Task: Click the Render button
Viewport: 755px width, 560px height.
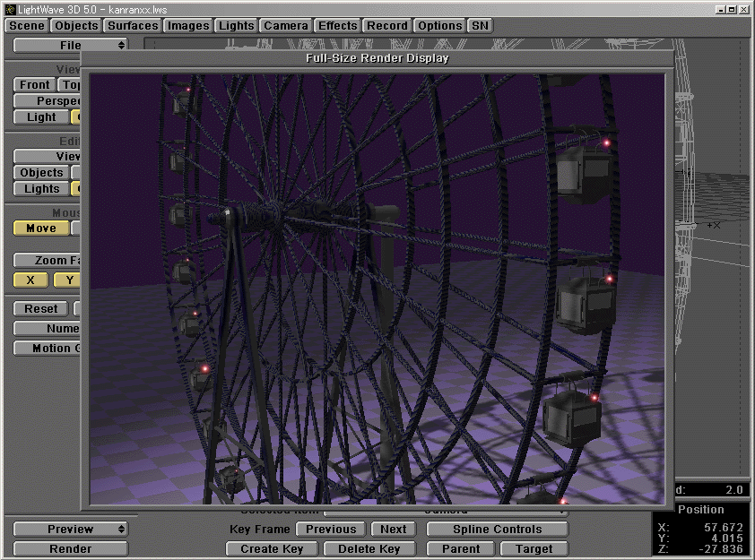Action: (70, 547)
